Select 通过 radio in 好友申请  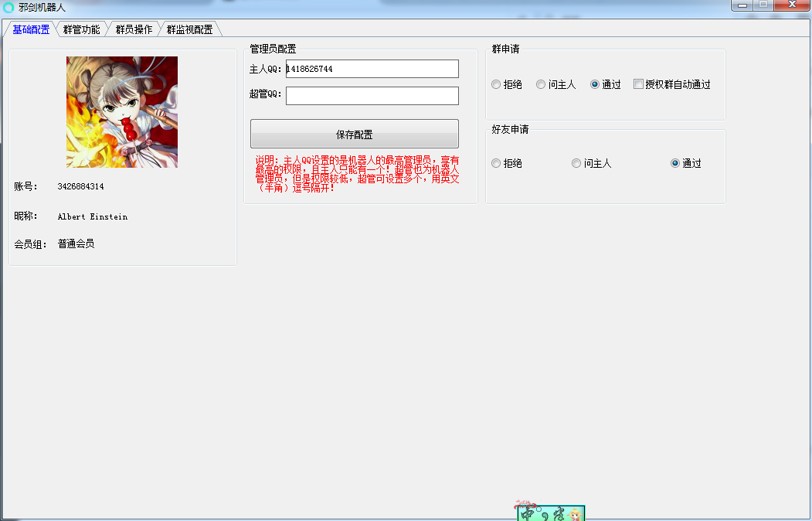click(x=675, y=163)
